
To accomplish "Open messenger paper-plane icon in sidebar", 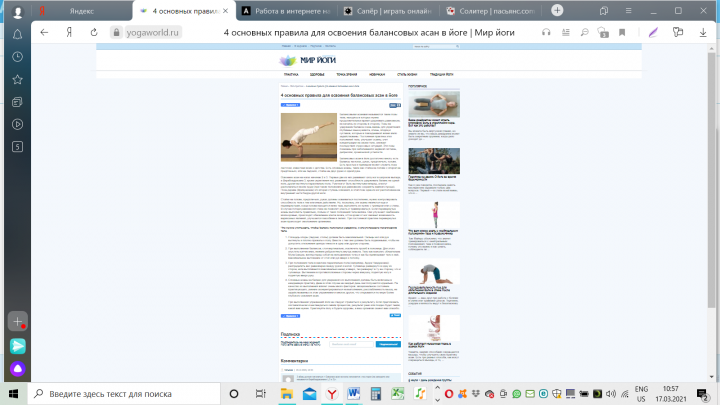I will (x=17, y=346).
